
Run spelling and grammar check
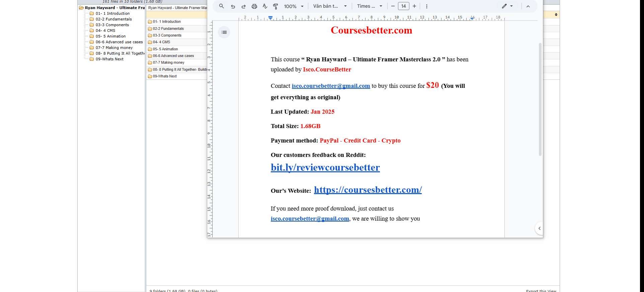coord(265,6)
